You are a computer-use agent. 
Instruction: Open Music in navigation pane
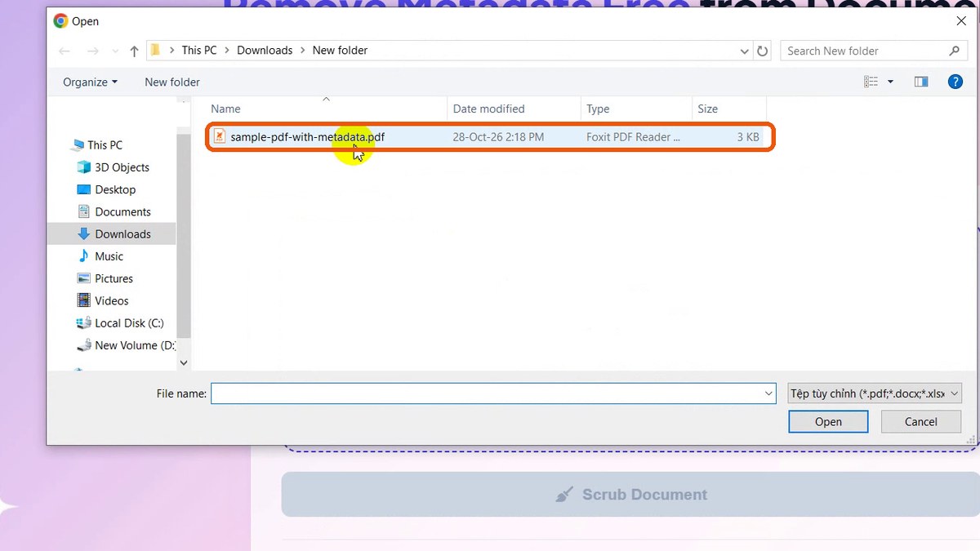coord(109,256)
